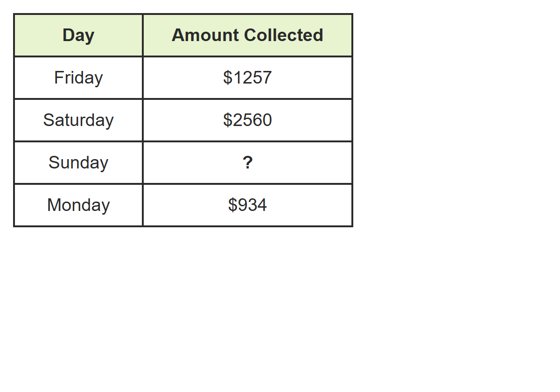
Task: Click the Day column header cell
Action: (78, 35)
